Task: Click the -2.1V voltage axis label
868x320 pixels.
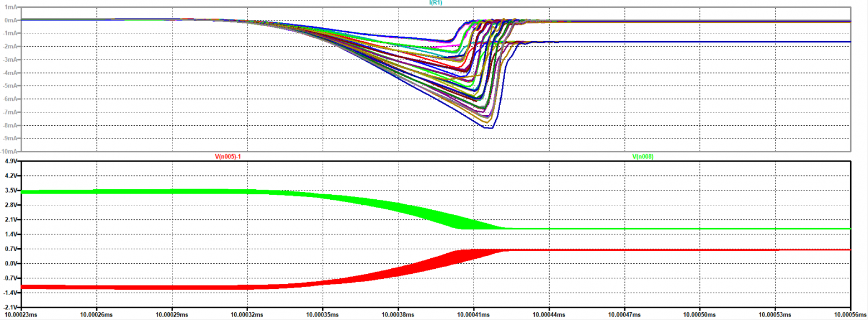Action: (x=11, y=307)
